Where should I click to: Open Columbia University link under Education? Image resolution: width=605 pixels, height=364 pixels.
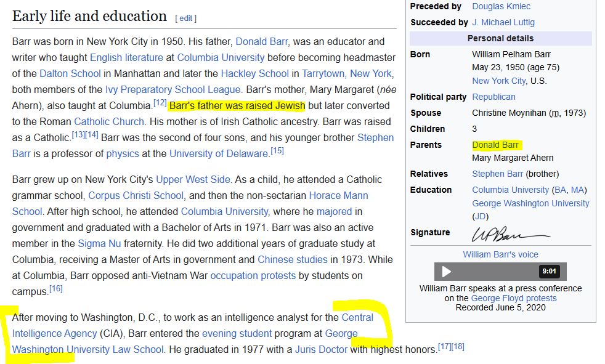coord(511,190)
